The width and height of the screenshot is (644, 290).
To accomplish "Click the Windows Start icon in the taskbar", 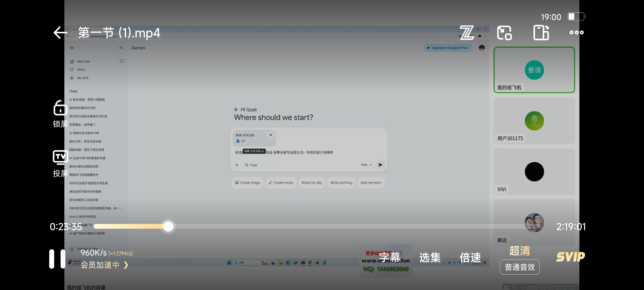I will point(229,262).
